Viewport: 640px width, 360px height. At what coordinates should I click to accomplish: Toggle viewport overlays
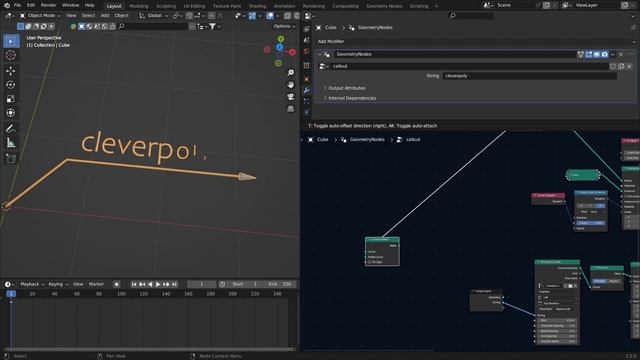point(270,16)
